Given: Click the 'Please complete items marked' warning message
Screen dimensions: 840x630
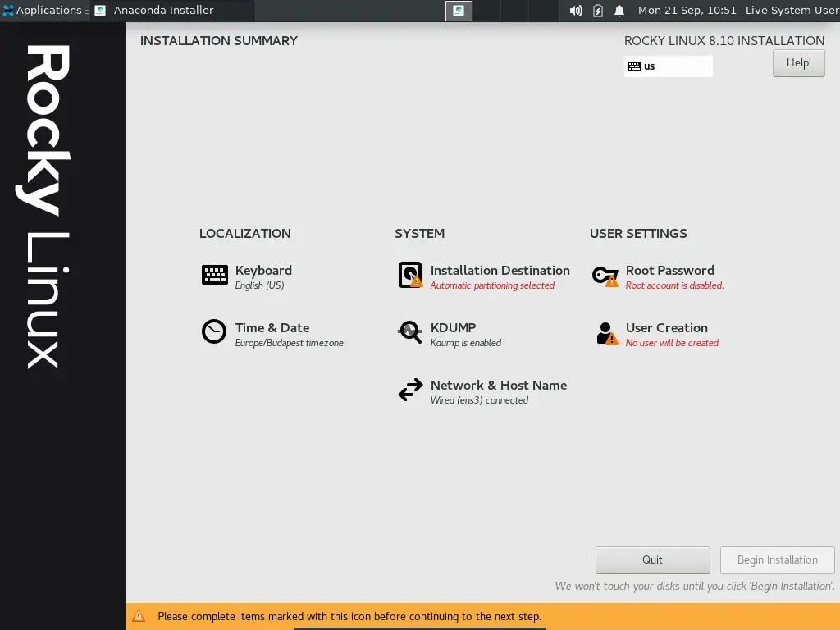Looking at the screenshot, I should click(x=349, y=616).
